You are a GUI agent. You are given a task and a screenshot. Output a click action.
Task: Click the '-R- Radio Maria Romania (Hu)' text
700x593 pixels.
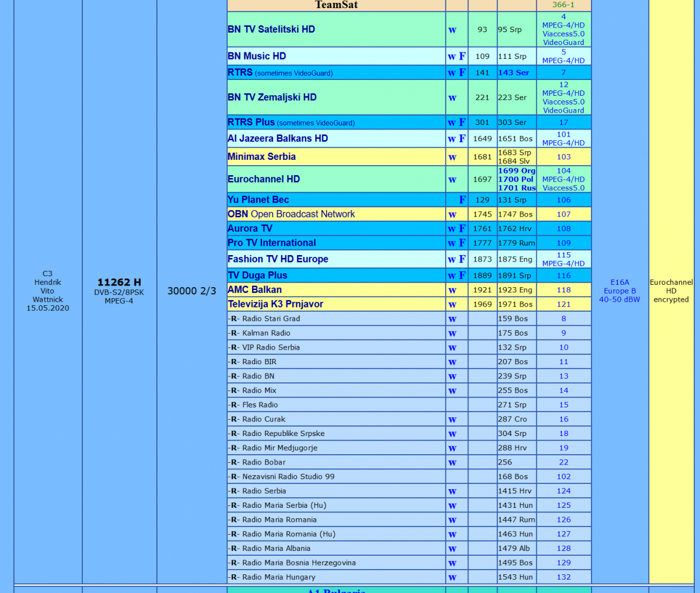click(281, 534)
